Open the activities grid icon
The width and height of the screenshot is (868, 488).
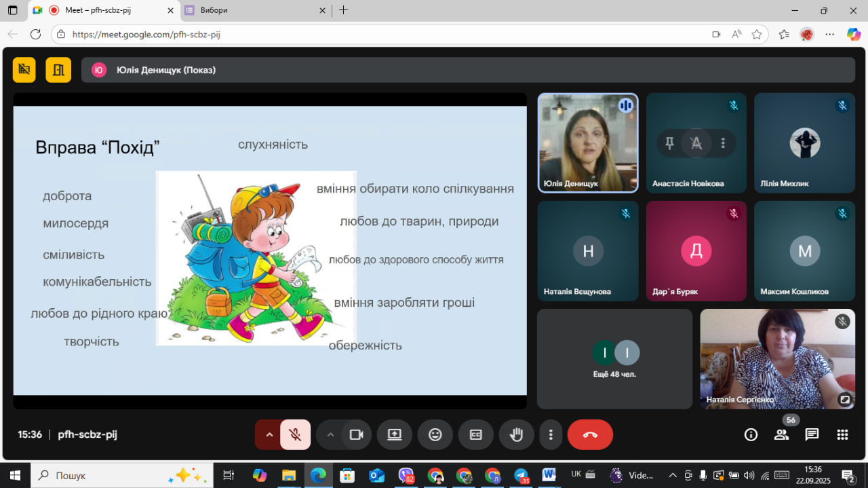tap(842, 435)
